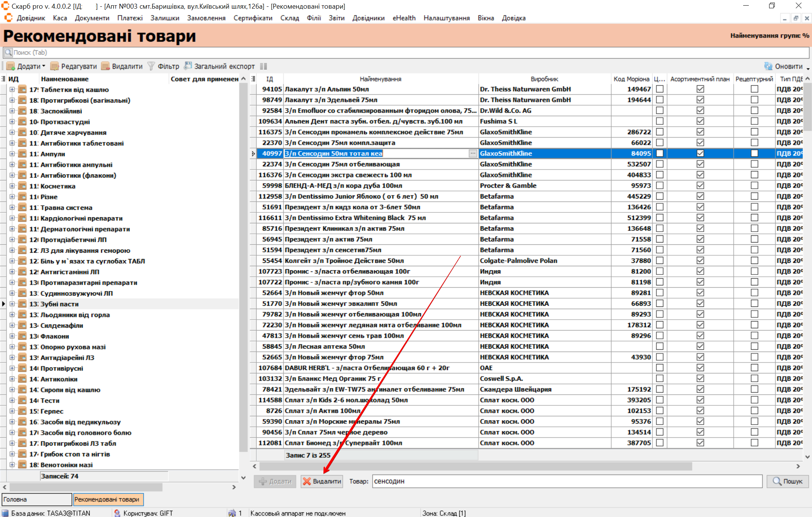Click Загальний експорт export icon

[x=188, y=66]
